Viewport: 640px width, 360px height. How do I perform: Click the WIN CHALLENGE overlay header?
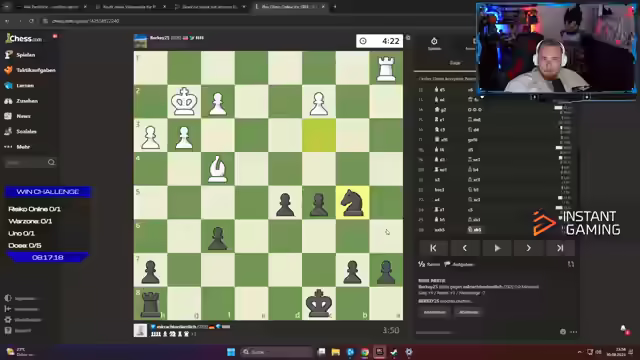[48, 192]
